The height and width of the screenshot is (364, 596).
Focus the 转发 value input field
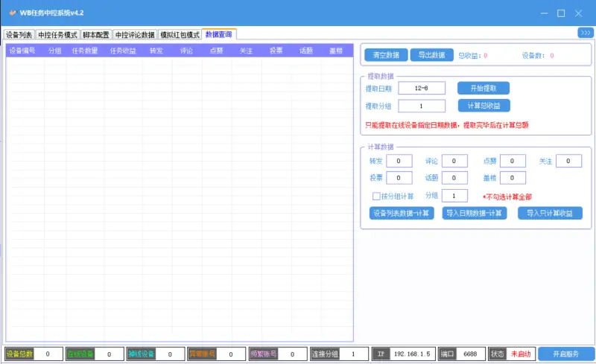pyautogui.click(x=399, y=162)
